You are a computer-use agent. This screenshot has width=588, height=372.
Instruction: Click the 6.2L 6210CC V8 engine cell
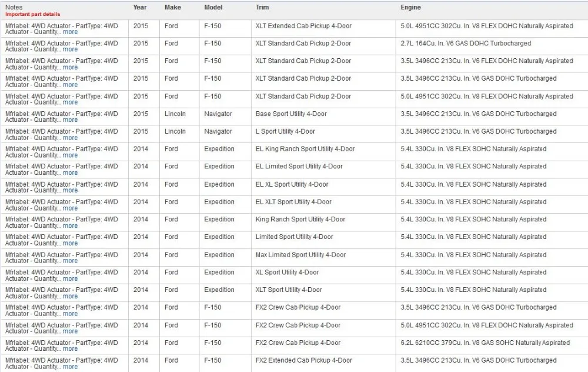pyautogui.click(x=485, y=343)
